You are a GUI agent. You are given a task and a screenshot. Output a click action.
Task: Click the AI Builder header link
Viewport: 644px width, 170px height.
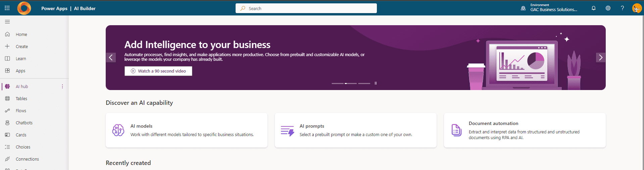click(85, 8)
